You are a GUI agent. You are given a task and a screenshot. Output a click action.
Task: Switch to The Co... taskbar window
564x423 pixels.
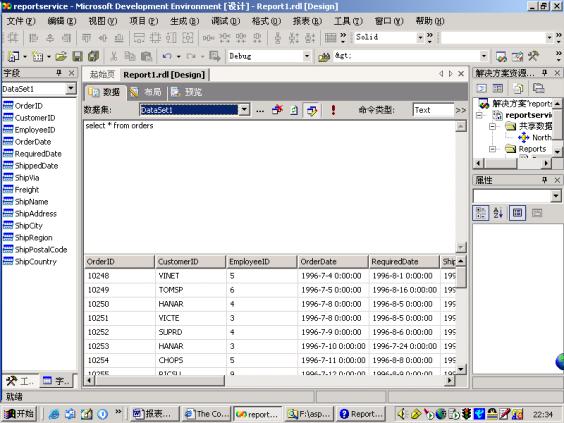(x=206, y=414)
